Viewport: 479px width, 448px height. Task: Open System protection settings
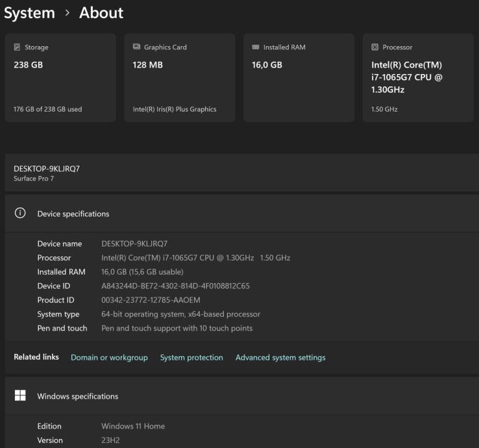(191, 358)
